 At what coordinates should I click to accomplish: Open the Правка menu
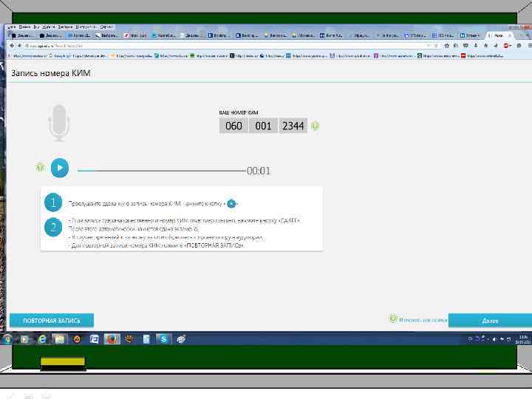[24, 27]
